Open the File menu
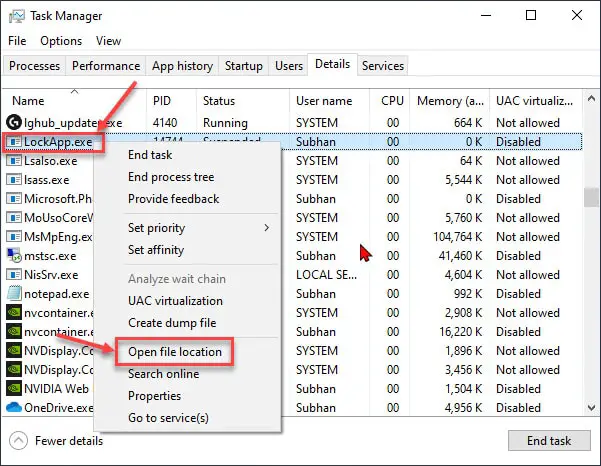The image size is (601, 466). 17,41
